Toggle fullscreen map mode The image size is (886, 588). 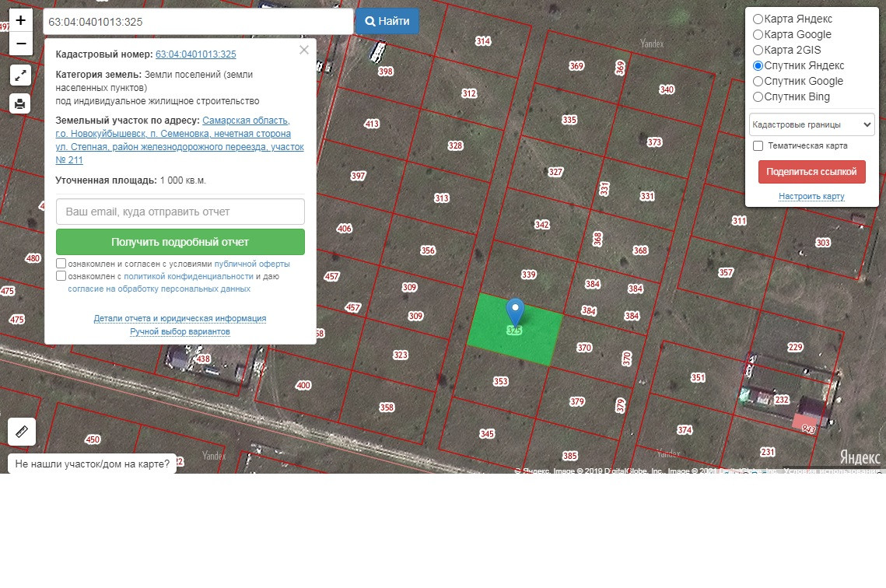[20, 75]
